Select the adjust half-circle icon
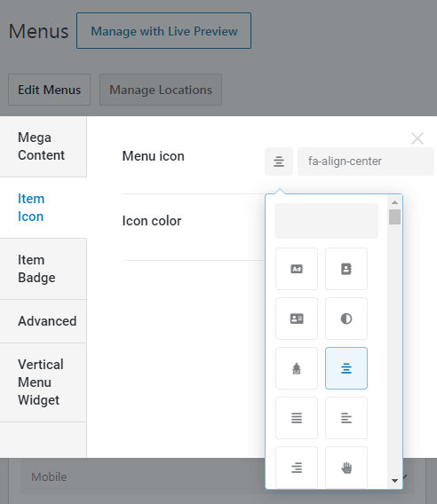437x504 pixels. point(346,319)
